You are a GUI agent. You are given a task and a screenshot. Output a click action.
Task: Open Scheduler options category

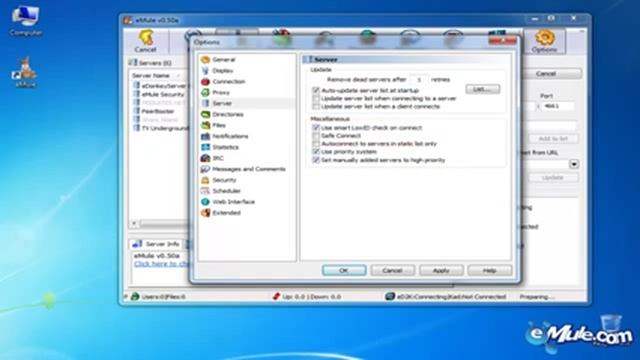226,191
